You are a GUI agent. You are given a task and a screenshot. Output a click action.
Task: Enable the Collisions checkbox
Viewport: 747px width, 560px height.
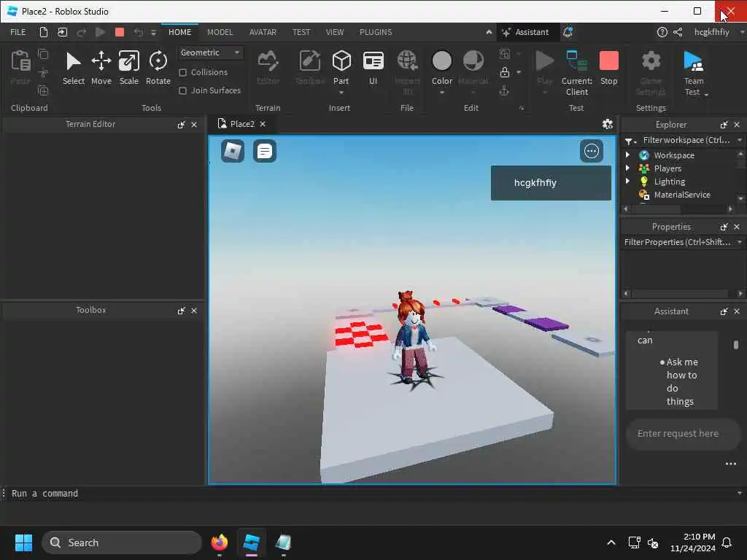pyautogui.click(x=182, y=72)
